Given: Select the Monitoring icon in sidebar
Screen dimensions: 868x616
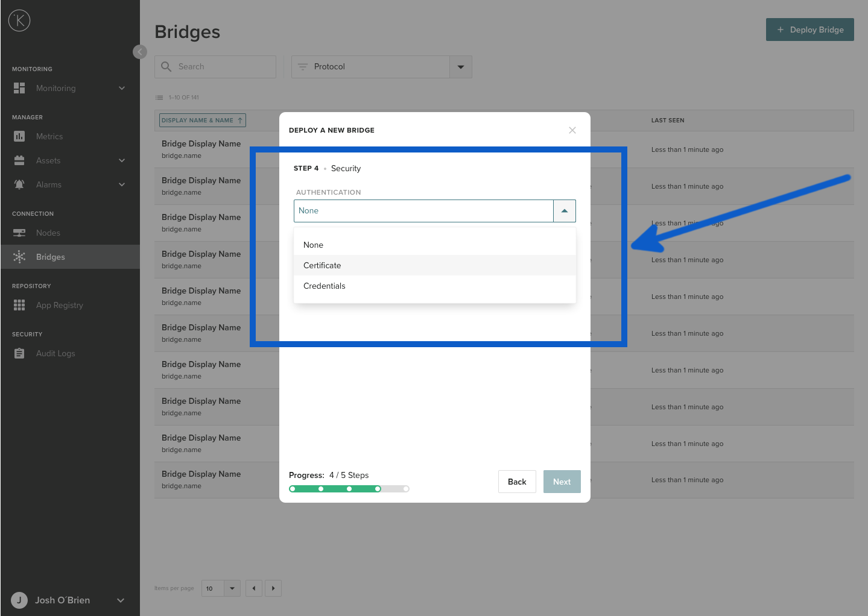Looking at the screenshot, I should coord(19,88).
